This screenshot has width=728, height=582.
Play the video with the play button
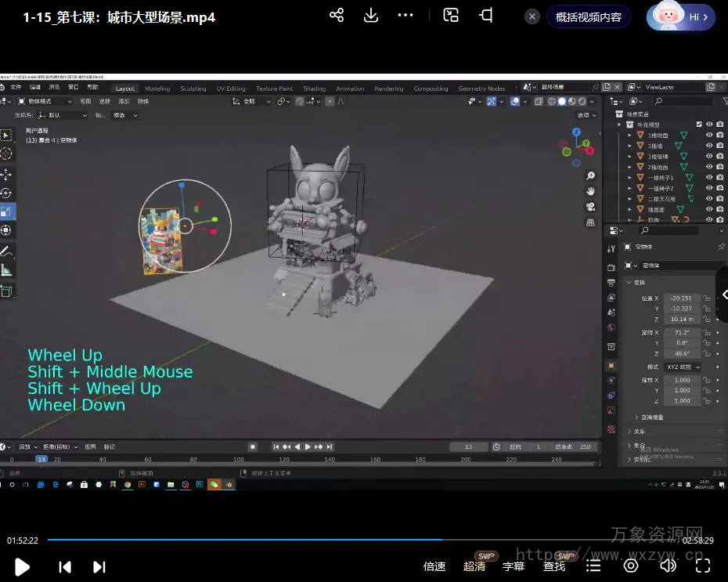(x=22, y=566)
